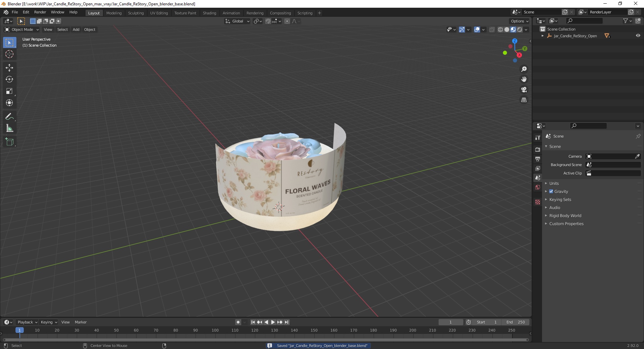The width and height of the screenshot is (644, 349).
Task: Select the Measure tool
Action: [9, 129]
